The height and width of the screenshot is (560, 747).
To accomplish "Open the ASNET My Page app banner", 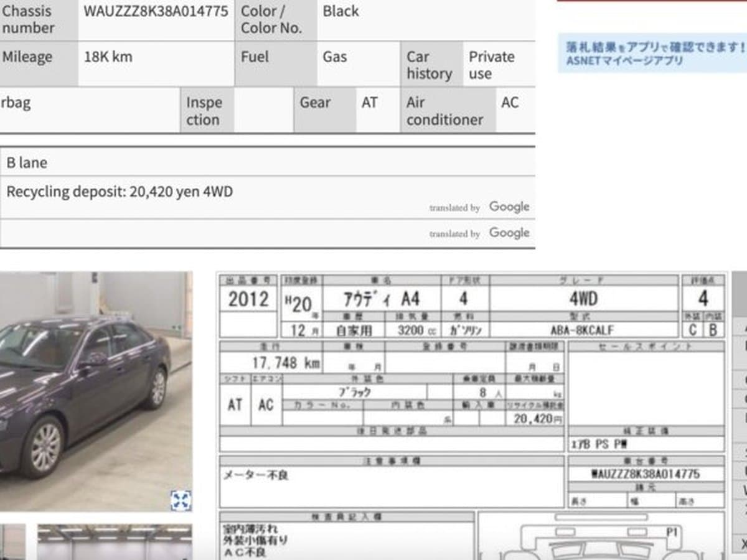I will point(652,54).
